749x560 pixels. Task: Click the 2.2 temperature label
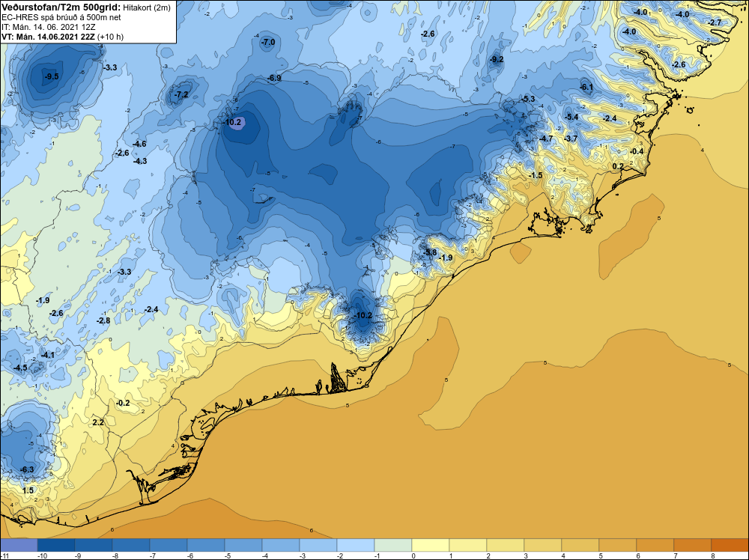[x=98, y=422]
